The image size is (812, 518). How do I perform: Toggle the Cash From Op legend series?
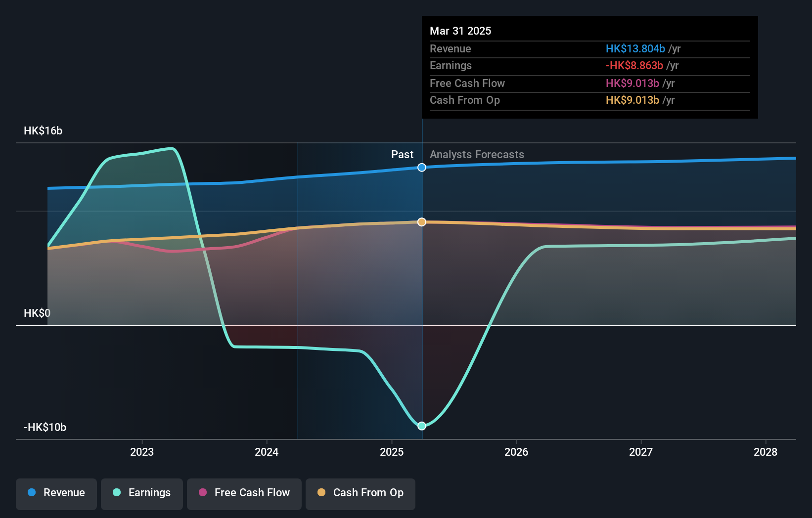[x=361, y=494]
